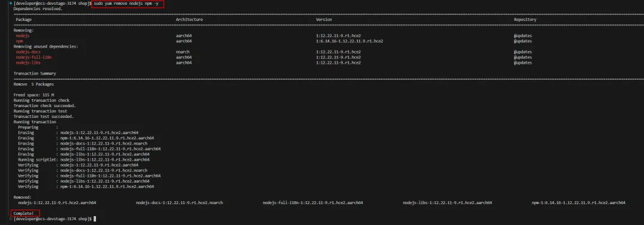Click the Erasing npm-1:6.14.16 line
This screenshot has width=644, height=225.
(86, 138)
